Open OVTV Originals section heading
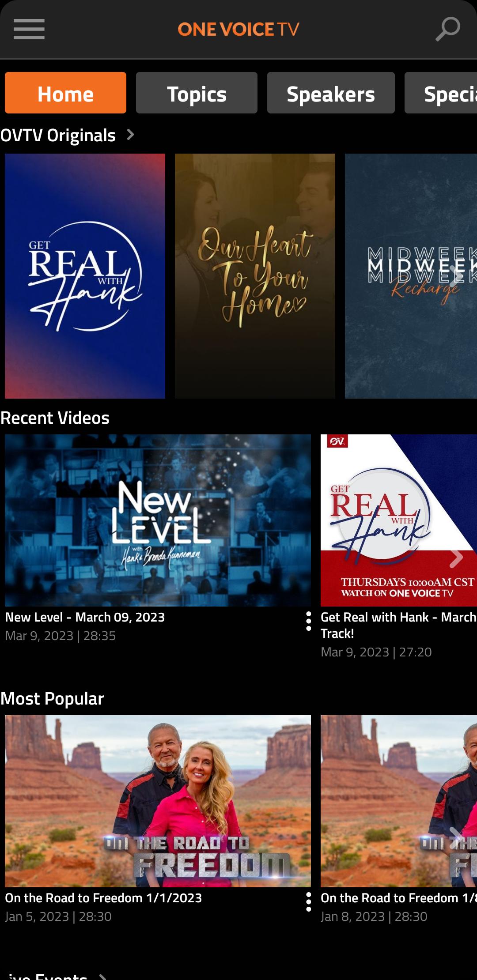This screenshot has height=980, width=477. point(58,135)
